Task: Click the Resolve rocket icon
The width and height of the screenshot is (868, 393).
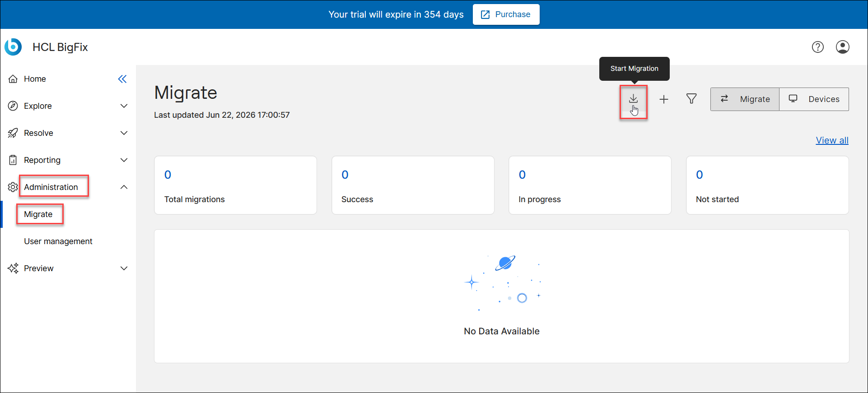Action: click(13, 133)
